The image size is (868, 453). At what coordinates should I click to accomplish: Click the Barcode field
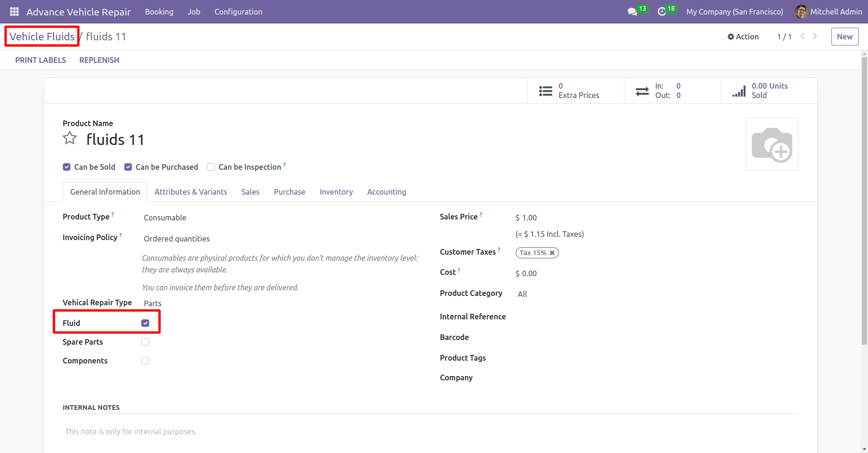coord(657,338)
